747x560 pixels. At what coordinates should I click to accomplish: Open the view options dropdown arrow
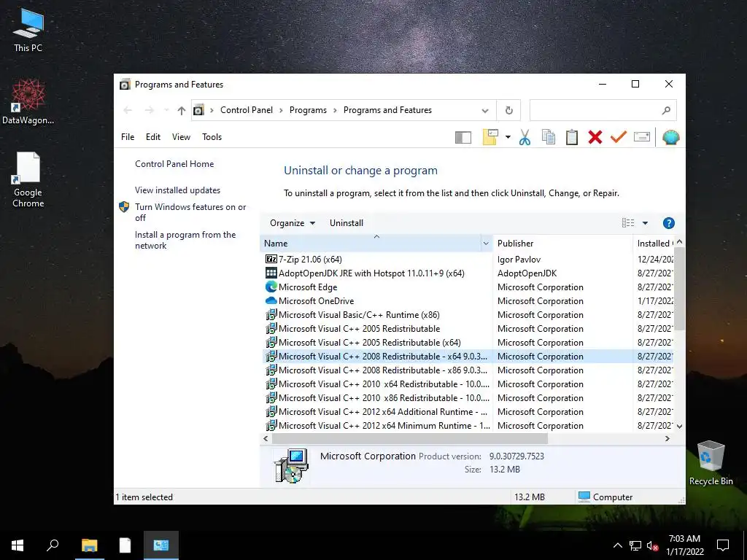645,223
